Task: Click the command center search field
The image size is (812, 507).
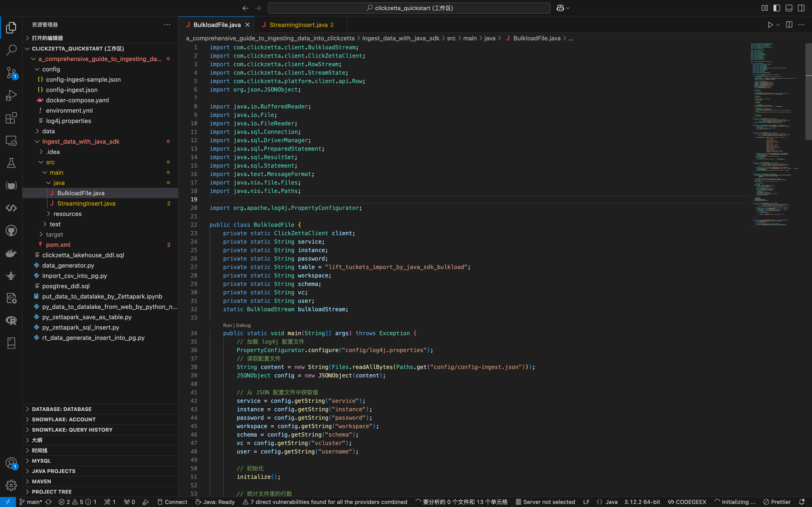Action: (x=409, y=8)
